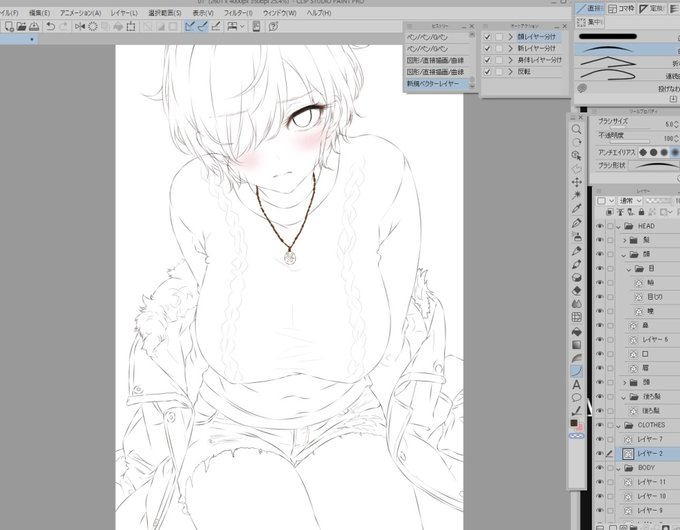Image resolution: width=680 pixels, height=530 pixels.
Task: Click the Save toolbar icon
Action: click(x=34, y=26)
